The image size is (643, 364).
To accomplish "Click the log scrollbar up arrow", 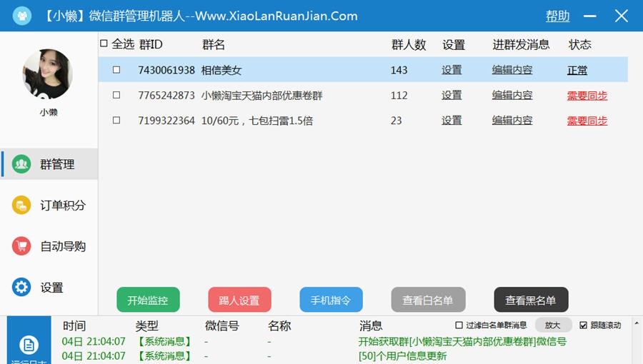I will pyautogui.click(x=637, y=323).
